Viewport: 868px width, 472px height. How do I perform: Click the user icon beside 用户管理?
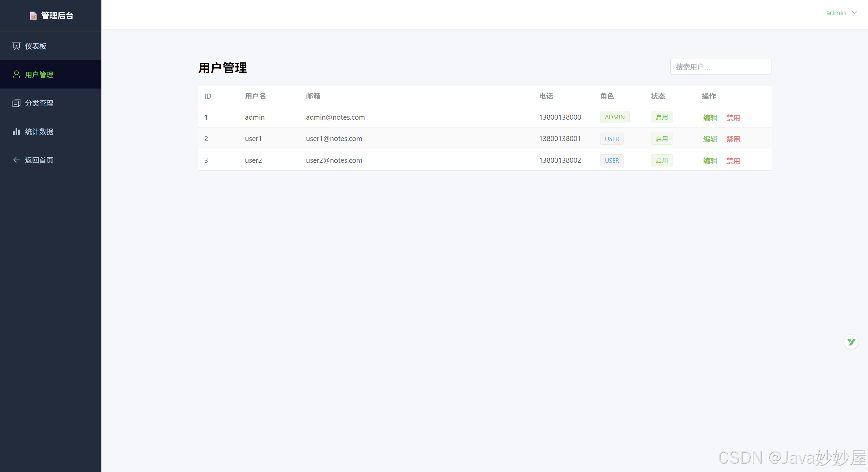tap(16, 75)
